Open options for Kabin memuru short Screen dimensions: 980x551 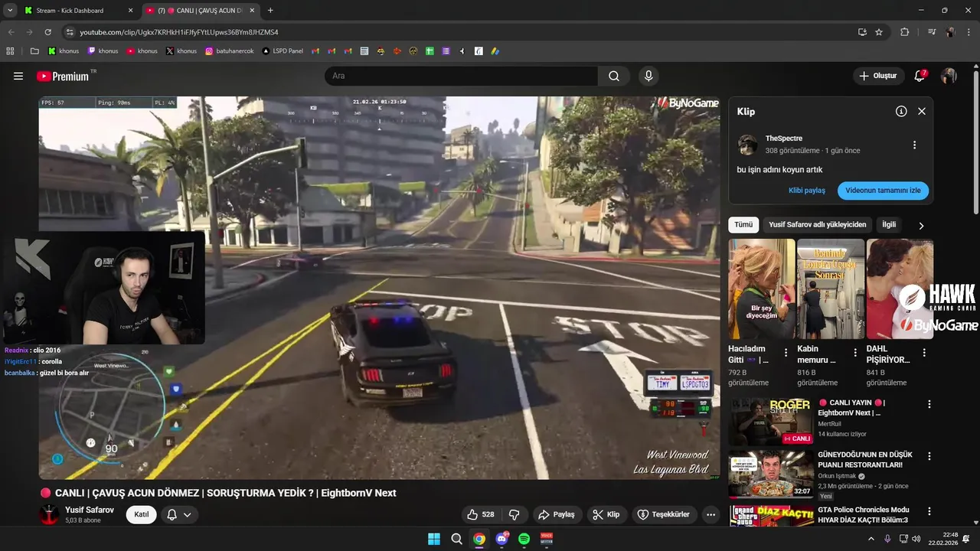coord(854,353)
